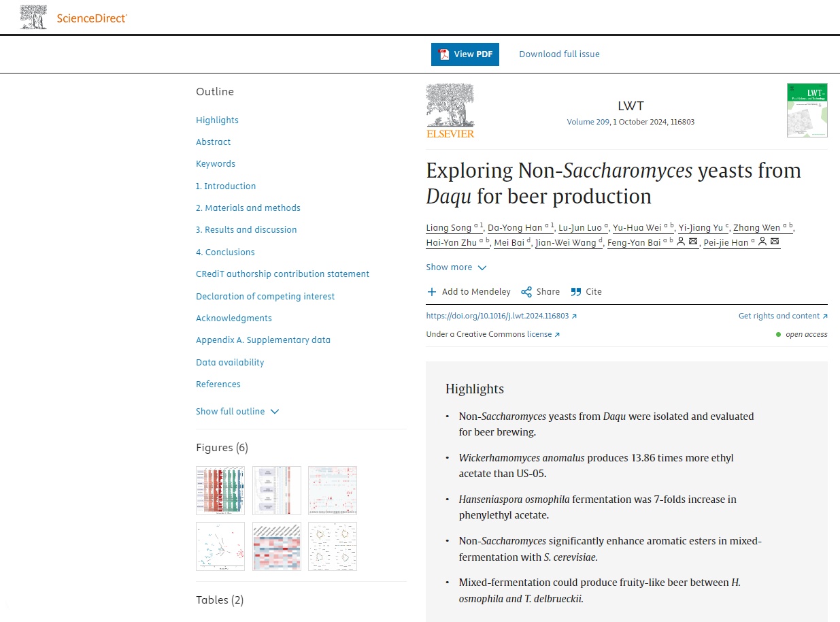The width and height of the screenshot is (840, 622).
Task: Open author Liang Song's details
Action: coord(449,227)
